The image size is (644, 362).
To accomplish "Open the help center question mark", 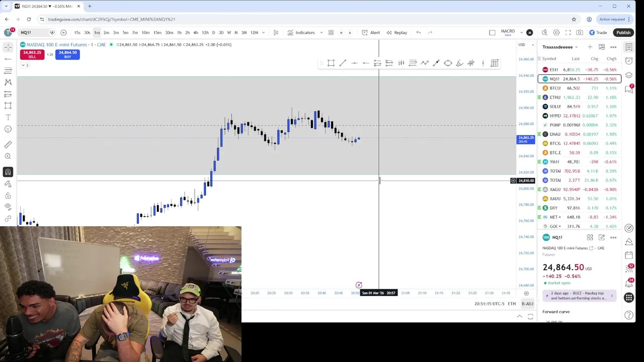I will [x=629, y=315].
